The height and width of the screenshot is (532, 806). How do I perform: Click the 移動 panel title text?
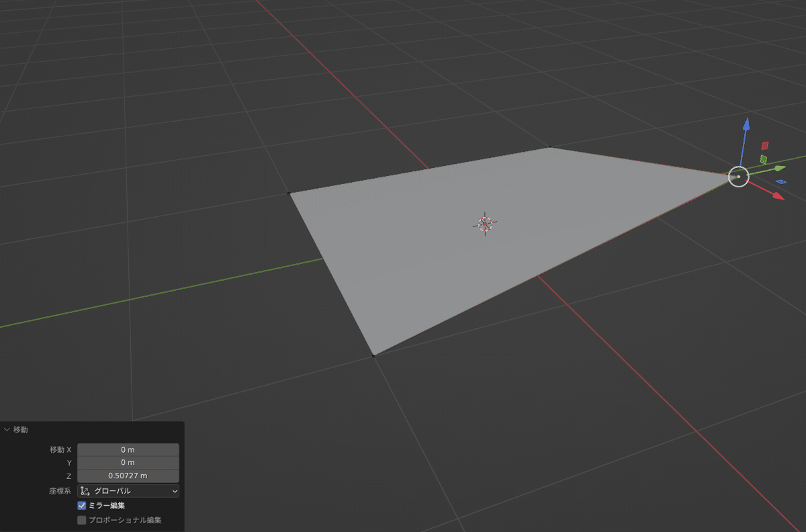tap(21, 429)
